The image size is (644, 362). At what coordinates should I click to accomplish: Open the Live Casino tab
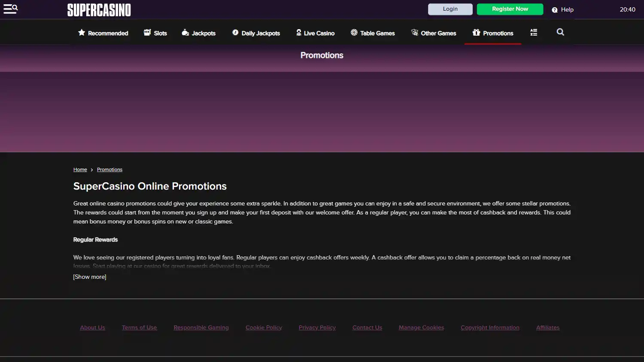point(315,33)
